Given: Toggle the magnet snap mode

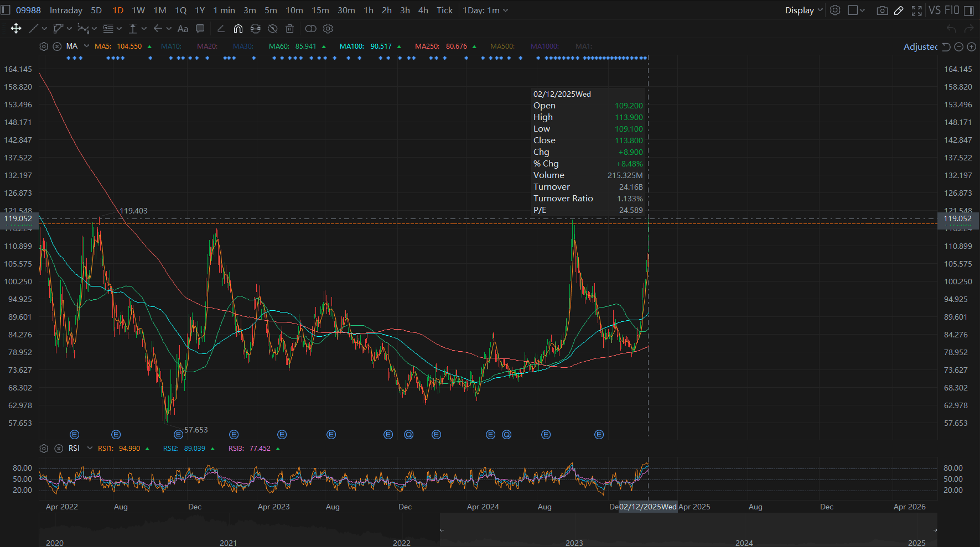Looking at the screenshot, I should (x=238, y=29).
